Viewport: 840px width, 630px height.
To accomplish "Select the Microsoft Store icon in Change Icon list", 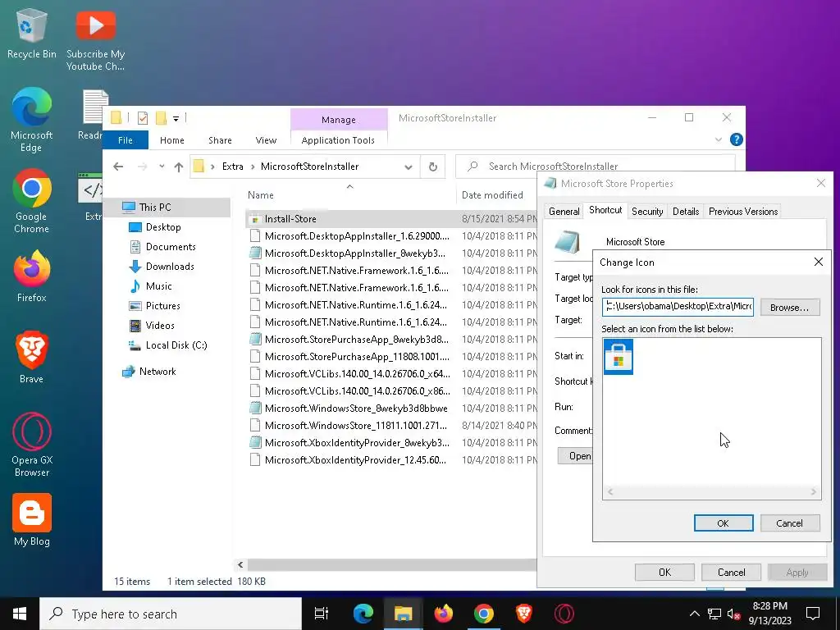I will (x=619, y=357).
